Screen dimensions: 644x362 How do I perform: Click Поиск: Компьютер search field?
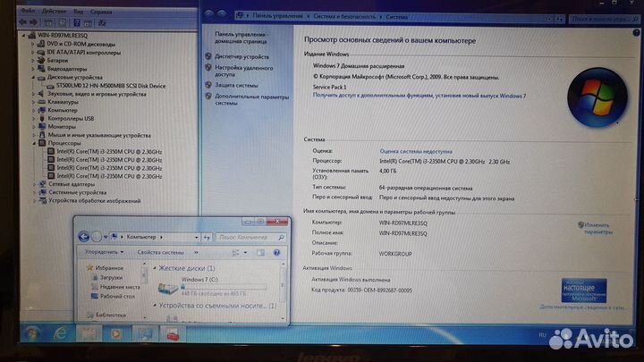(250, 237)
